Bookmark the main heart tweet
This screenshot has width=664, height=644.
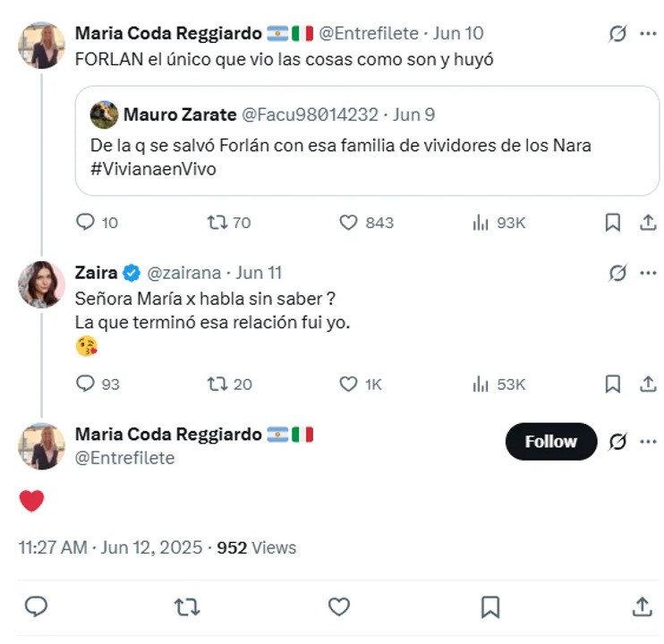(x=489, y=607)
